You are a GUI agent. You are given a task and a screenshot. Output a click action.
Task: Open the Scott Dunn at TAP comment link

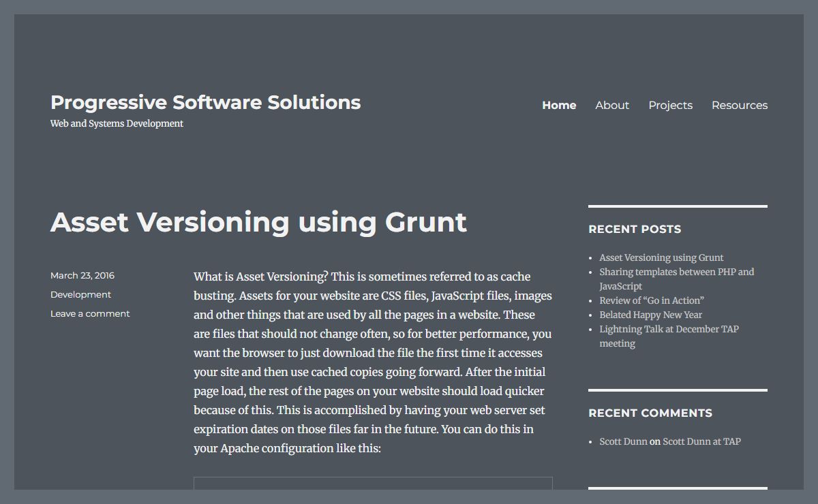[701, 441]
